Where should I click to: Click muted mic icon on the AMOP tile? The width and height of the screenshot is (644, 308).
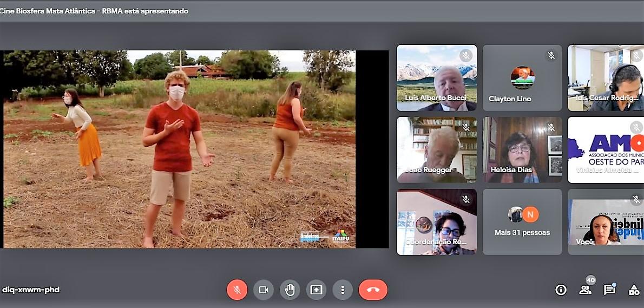tap(636, 127)
